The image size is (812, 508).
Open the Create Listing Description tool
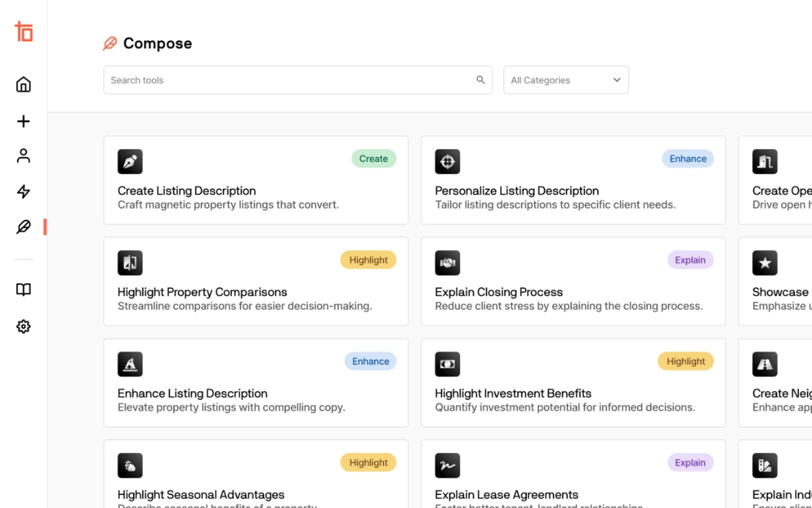(256, 180)
